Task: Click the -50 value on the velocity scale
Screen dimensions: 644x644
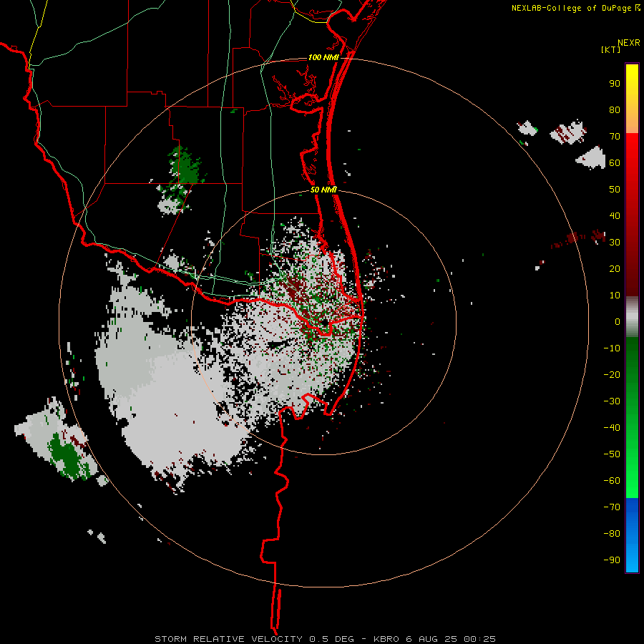Action: point(612,454)
